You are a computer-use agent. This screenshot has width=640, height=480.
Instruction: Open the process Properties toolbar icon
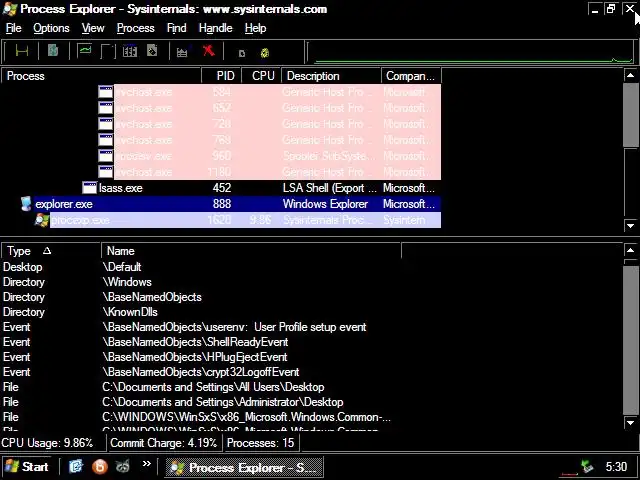(x=182, y=52)
